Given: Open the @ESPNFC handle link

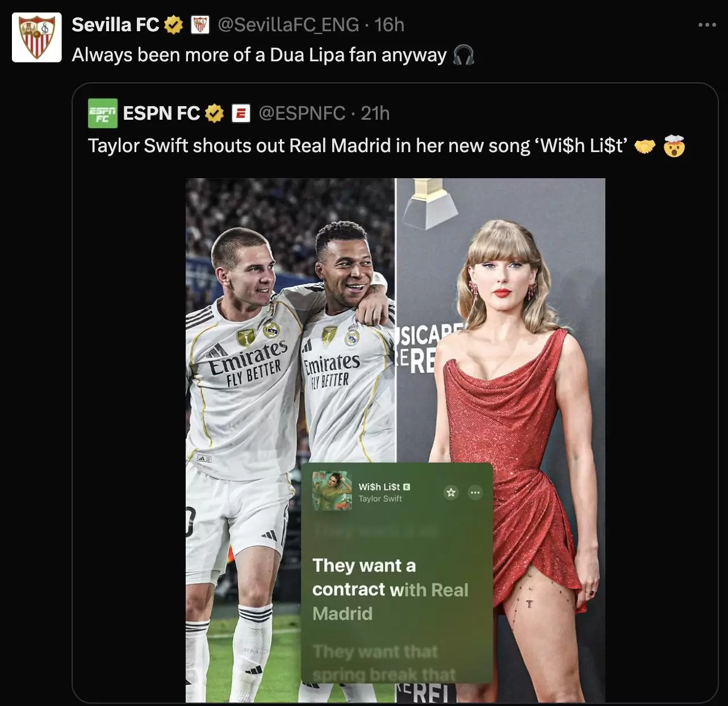Looking at the screenshot, I should [302, 114].
